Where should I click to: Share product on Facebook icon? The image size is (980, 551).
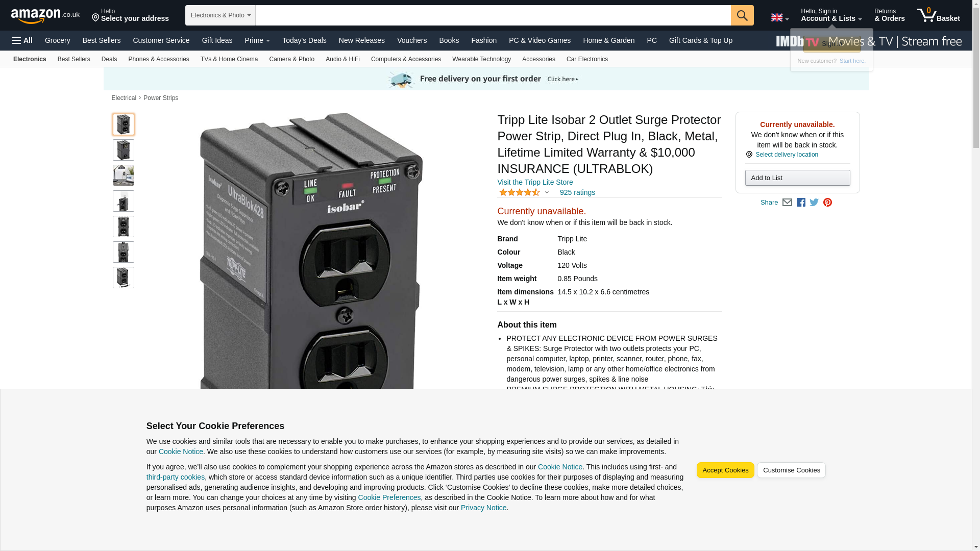coord(801,203)
